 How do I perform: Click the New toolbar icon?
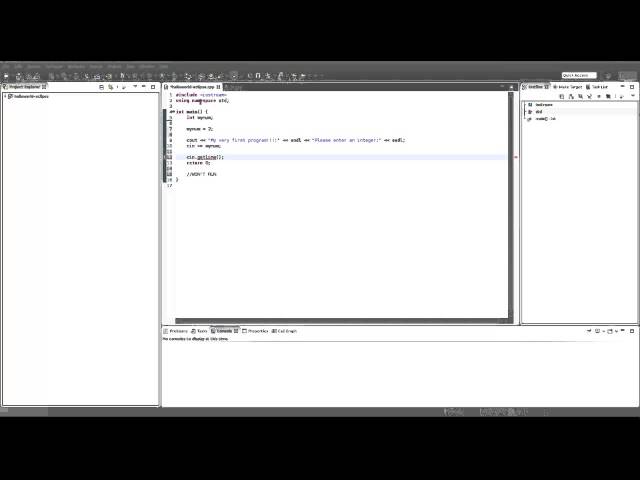coord(6,76)
